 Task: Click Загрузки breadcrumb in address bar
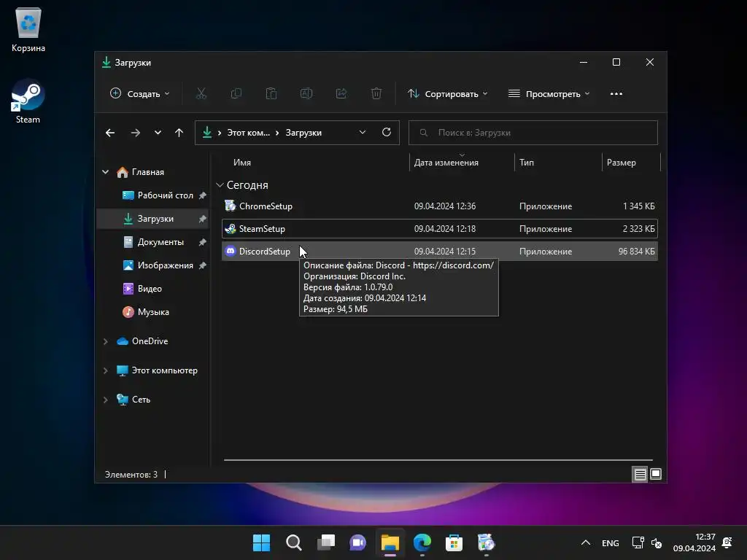tap(303, 133)
